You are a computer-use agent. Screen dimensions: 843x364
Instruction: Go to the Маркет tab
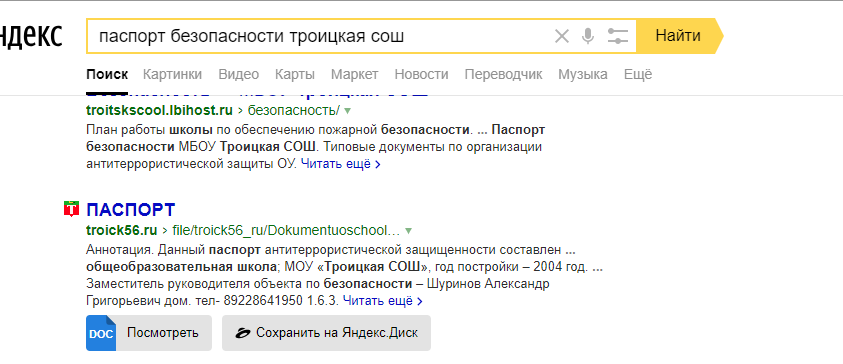[x=354, y=74]
